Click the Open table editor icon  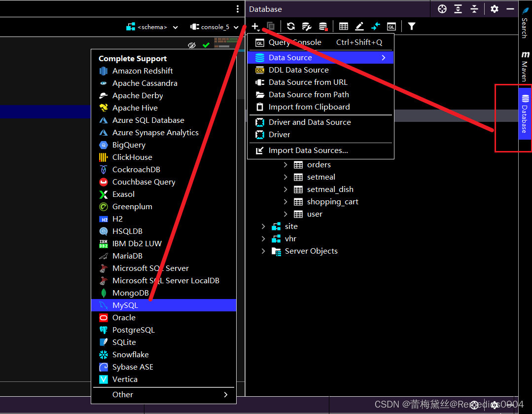tap(343, 26)
